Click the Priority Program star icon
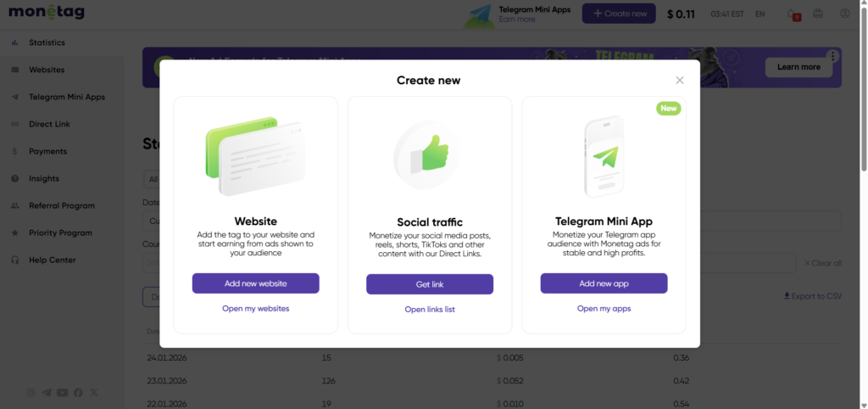Image resolution: width=868 pixels, height=409 pixels. pos(15,233)
